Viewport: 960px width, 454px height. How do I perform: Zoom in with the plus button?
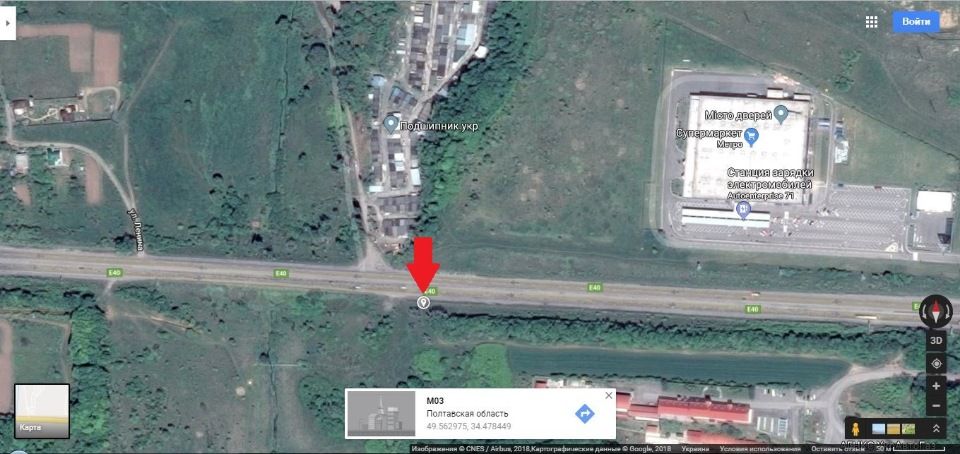(936, 386)
